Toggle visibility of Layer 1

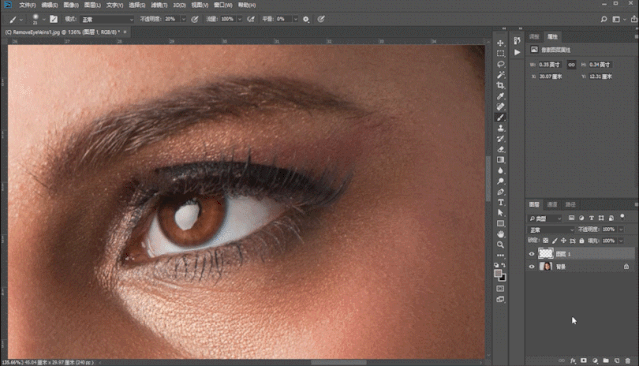pos(531,254)
